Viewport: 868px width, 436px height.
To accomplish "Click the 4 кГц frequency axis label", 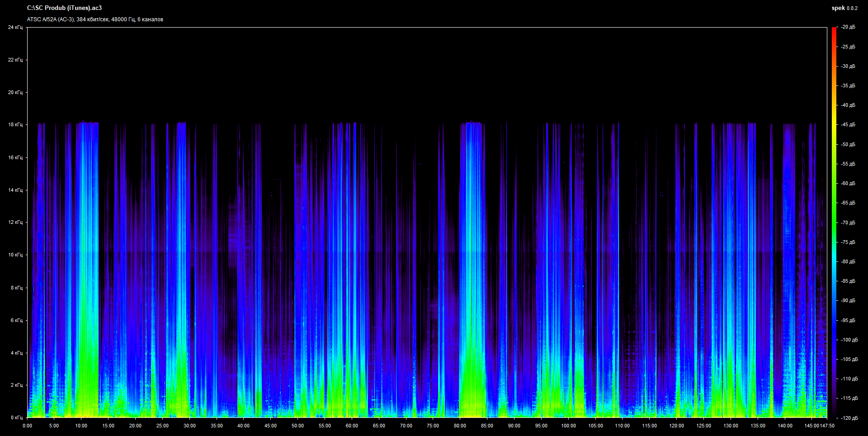I will (x=16, y=353).
